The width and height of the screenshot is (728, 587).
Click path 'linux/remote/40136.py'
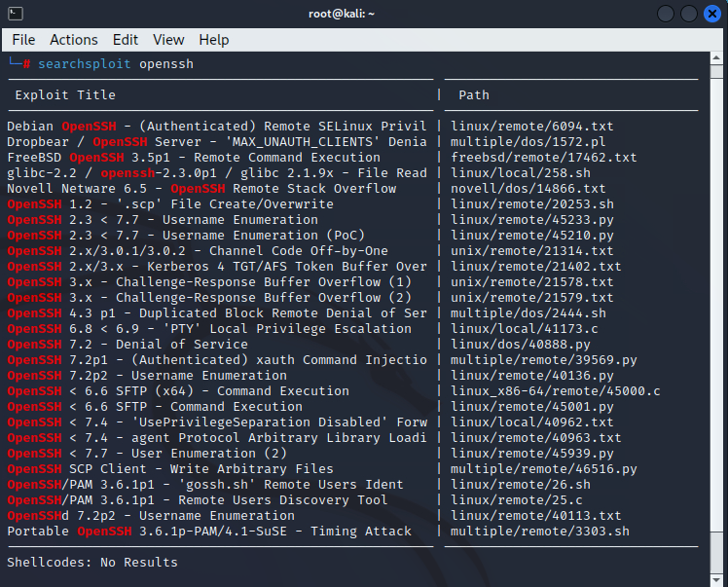[x=531, y=375]
